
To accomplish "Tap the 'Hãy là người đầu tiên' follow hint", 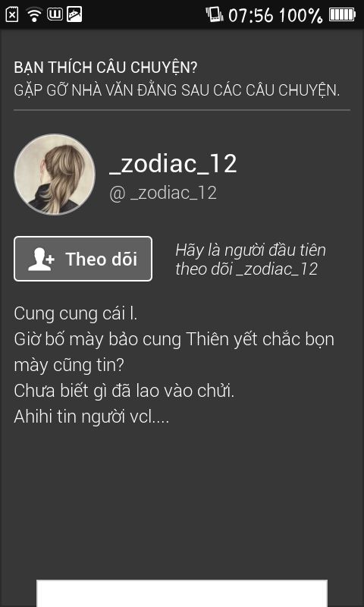I will coord(251,259).
